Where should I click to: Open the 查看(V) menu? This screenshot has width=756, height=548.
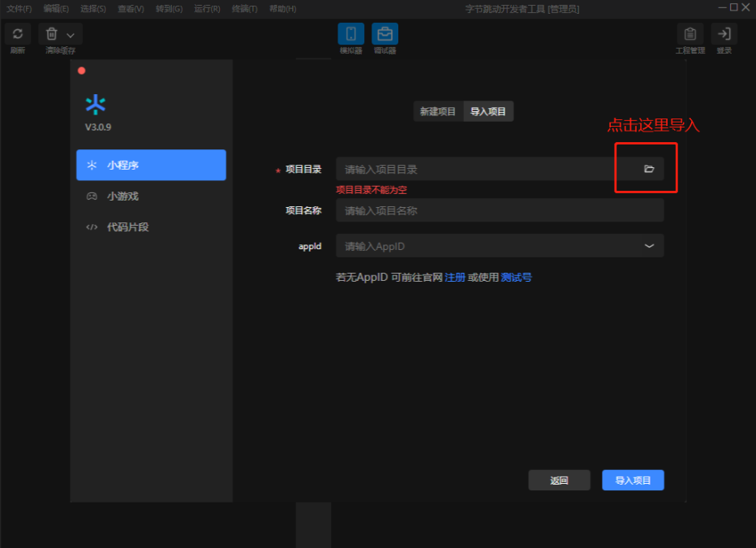click(x=131, y=9)
